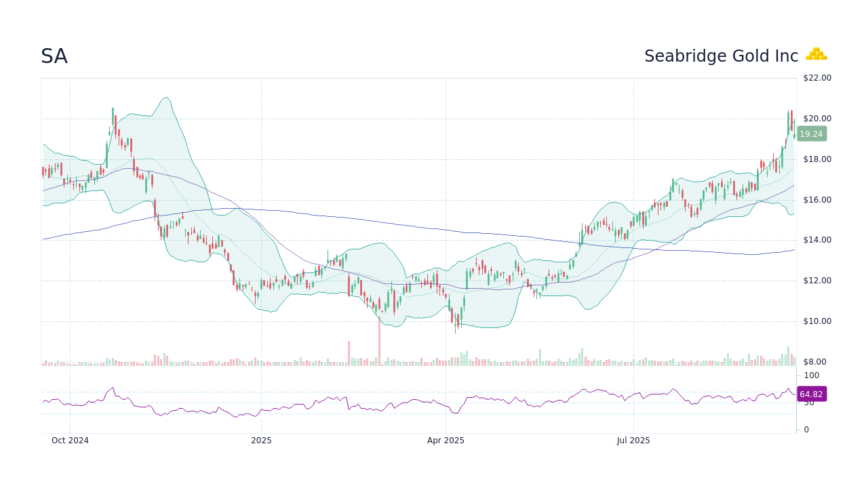Click the SA ticker symbol
Image resolution: width=868 pixels, height=488 pixels.
tap(54, 56)
